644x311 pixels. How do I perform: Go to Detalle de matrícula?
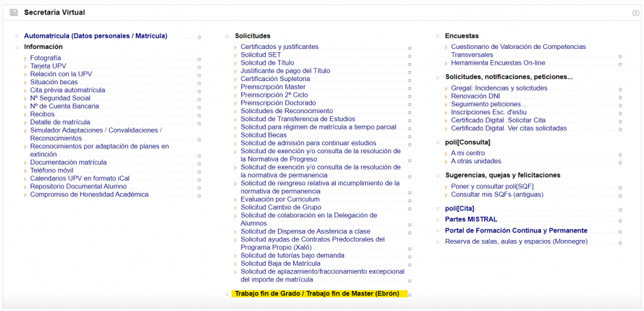click(60, 122)
